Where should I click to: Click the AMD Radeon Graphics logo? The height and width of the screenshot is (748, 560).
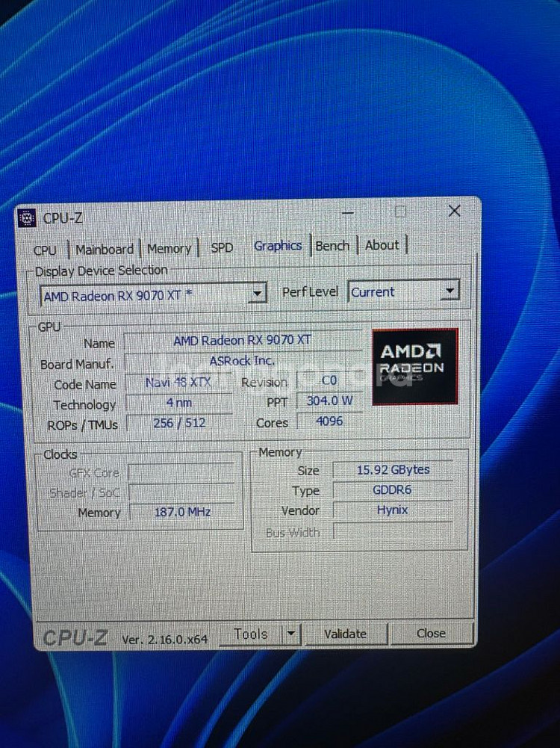point(415,366)
